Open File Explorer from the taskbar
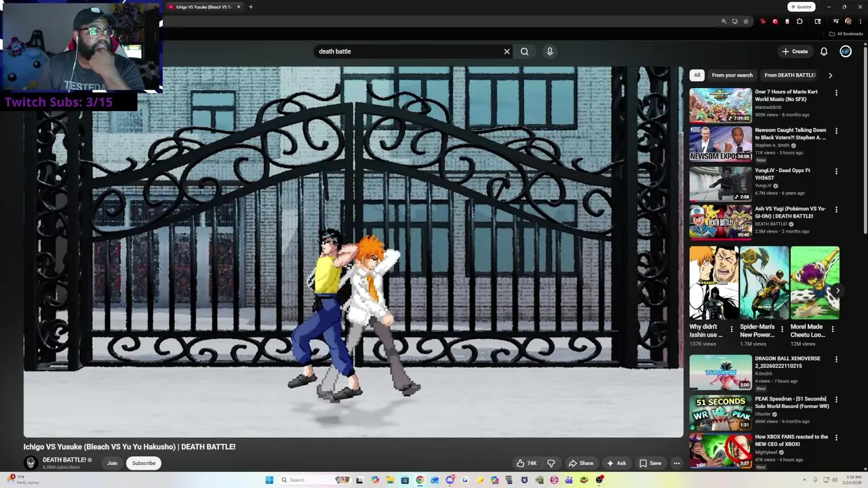 [390, 480]
